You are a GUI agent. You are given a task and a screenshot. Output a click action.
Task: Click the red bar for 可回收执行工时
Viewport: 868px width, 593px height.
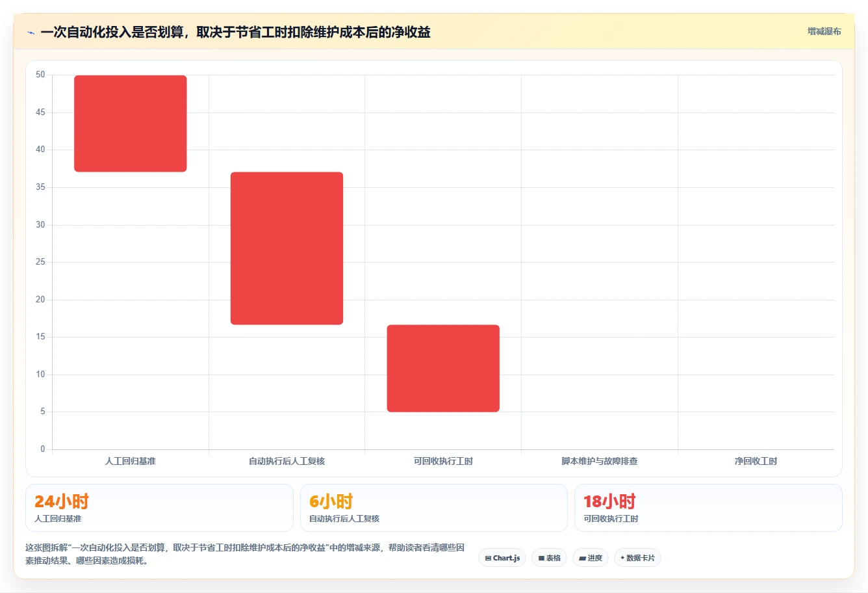(x=443, y=369)
